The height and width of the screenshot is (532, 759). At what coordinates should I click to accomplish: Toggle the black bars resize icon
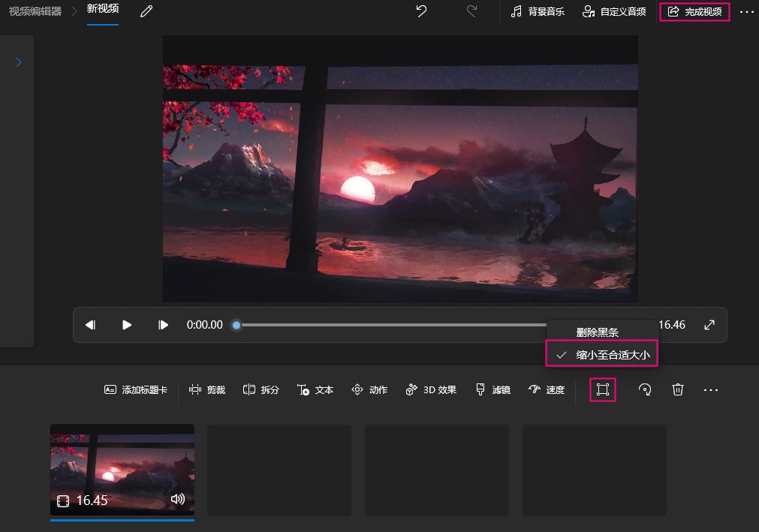coord(603,390)
